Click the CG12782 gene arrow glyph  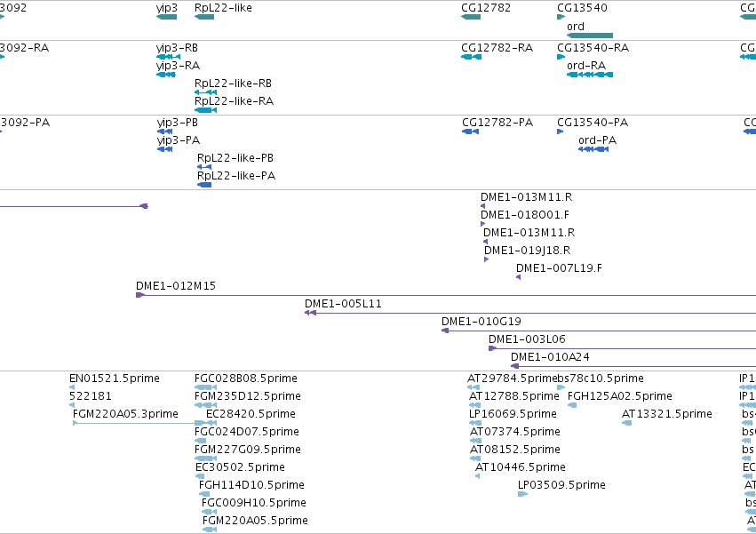click(471, 17)
